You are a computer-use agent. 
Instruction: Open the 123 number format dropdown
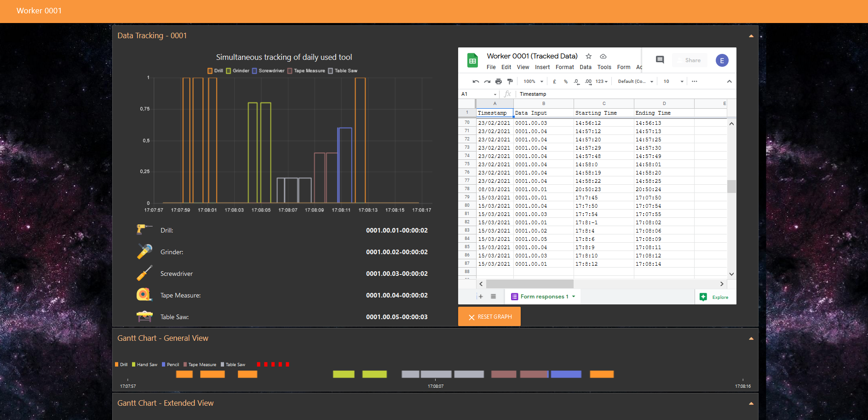pos(602,82)
